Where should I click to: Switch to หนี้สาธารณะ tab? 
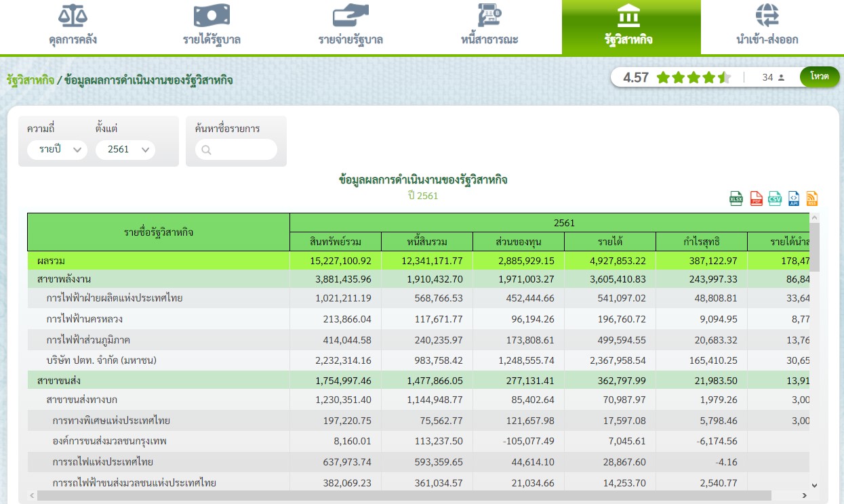point(489,27)
